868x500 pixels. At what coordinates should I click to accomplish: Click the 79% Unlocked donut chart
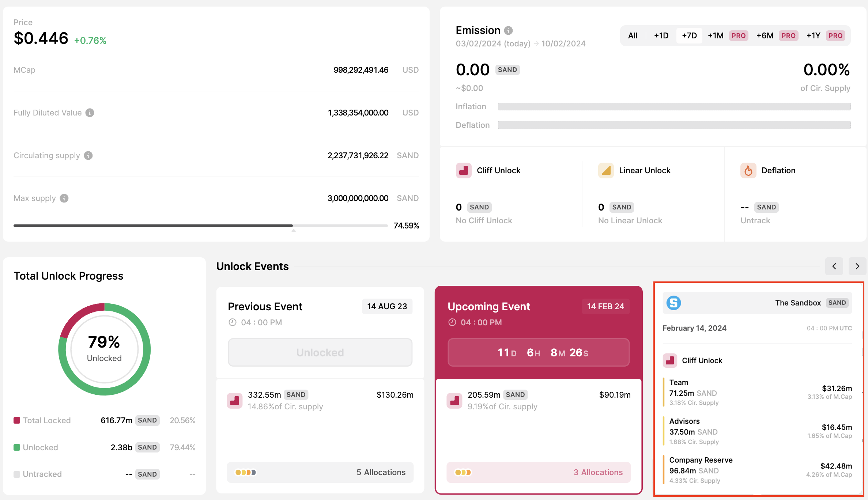[104, 349]
